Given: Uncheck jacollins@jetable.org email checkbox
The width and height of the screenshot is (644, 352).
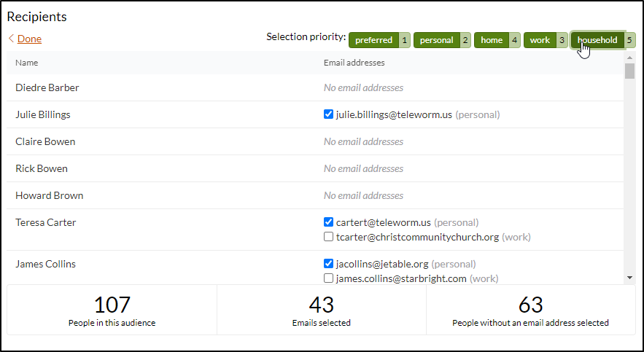Looking at the screenshot, I should [328, 264].
